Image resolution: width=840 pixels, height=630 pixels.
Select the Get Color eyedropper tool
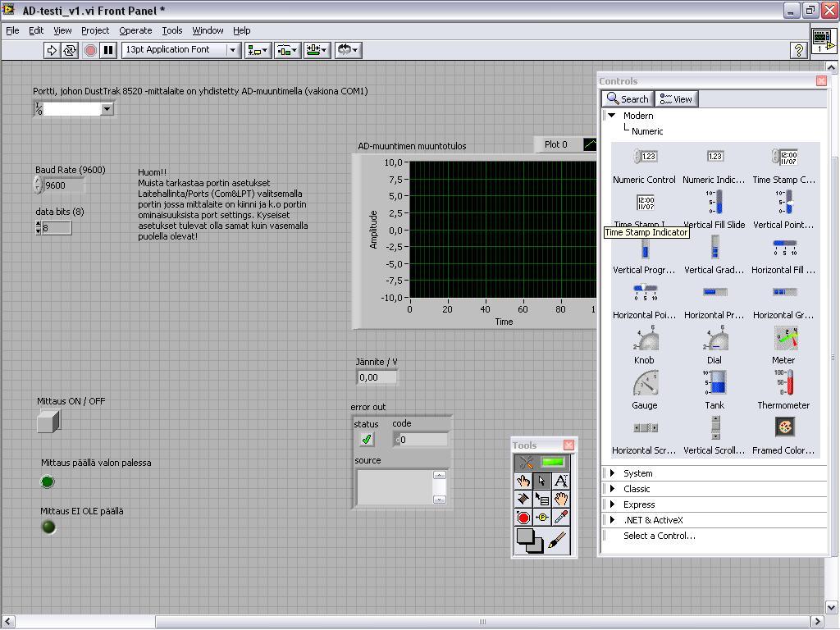point(560,518)
